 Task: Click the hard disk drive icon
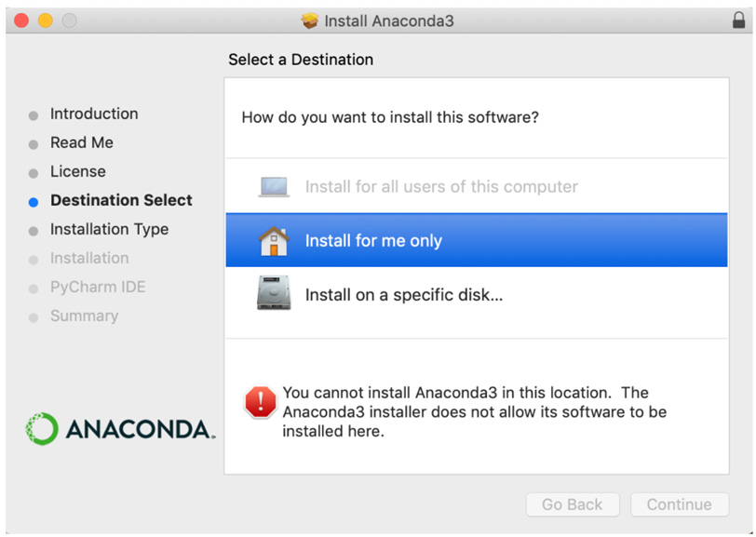coord(274,292)
